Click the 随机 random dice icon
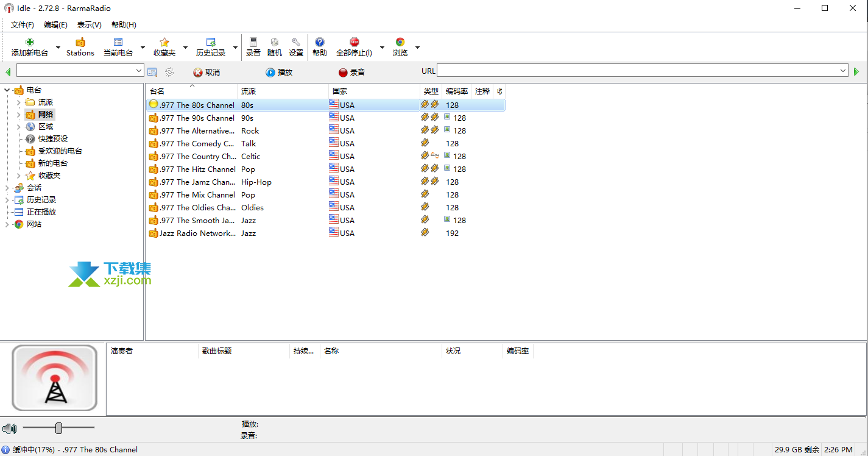This screenshot has height=456, width=868. [275, 42]
